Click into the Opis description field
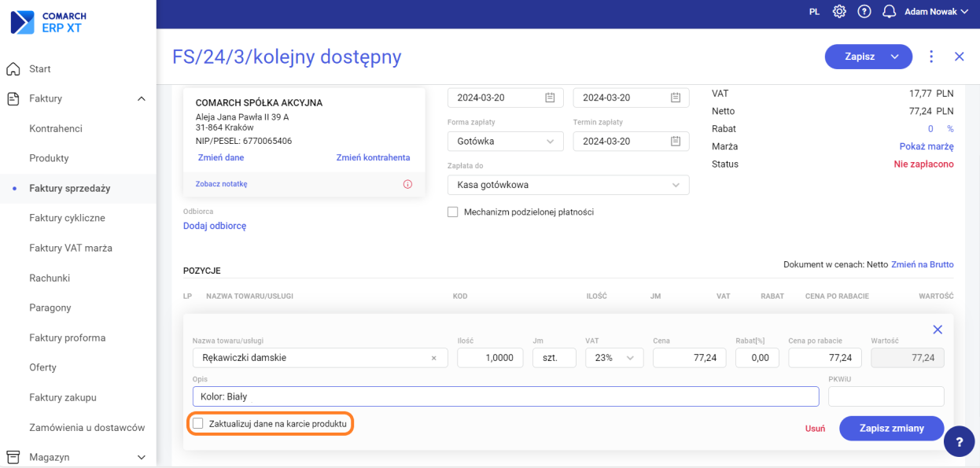This screenshot has width=980, height=468. coord(505,396)
